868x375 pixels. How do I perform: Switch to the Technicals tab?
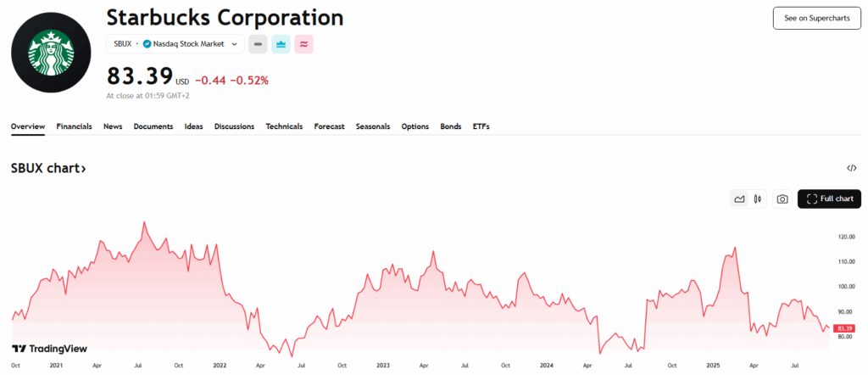click(x=284, y=126)
